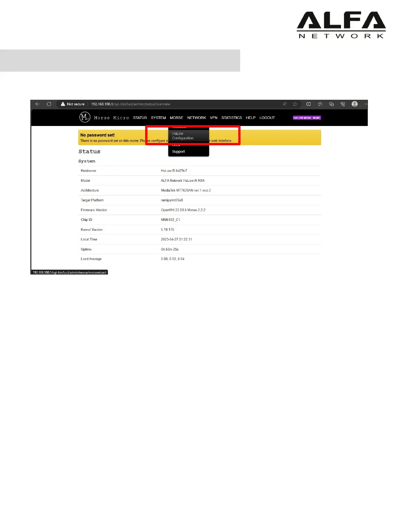This screenshot has height=532, width=399.
Task: Click firmware value OpenWrt 22.03.5 Morse-2.2.2
Action: (183, 210)
